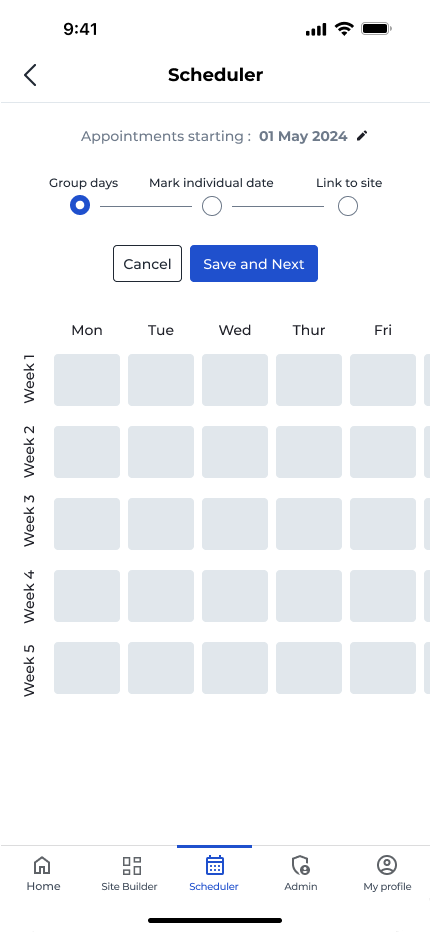The height and width of the screenshot is (932, 430).
Task: Click the 01 May 2024 date text
Action: [303, 136]
